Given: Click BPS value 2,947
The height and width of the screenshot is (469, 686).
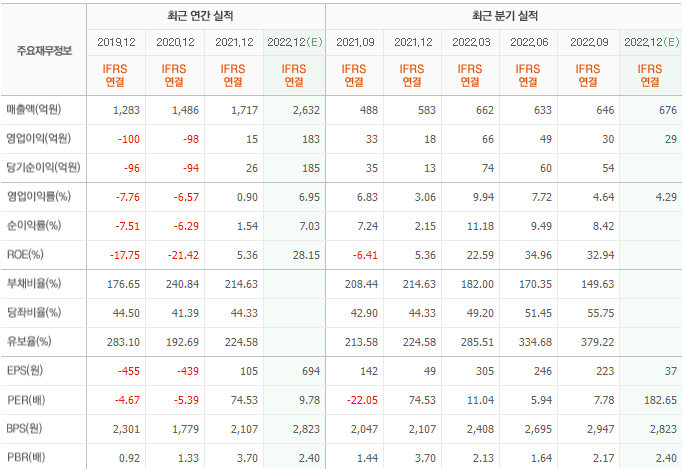Looking at the screenshot, I should point(601,430).
